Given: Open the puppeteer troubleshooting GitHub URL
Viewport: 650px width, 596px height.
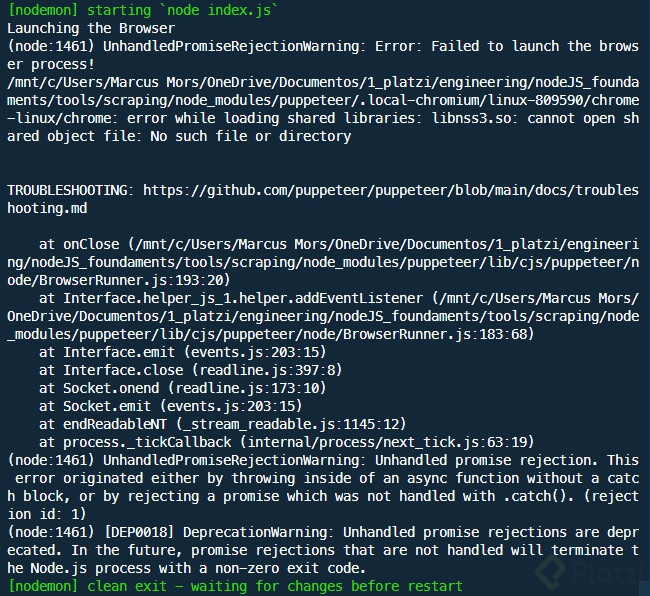Looking at the screenshot, I should point(391,190).
